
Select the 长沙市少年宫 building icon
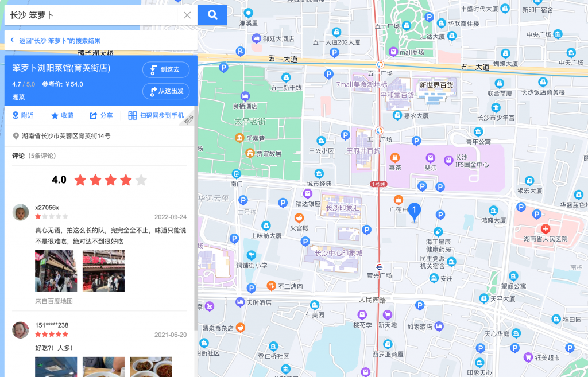point(496,108)
